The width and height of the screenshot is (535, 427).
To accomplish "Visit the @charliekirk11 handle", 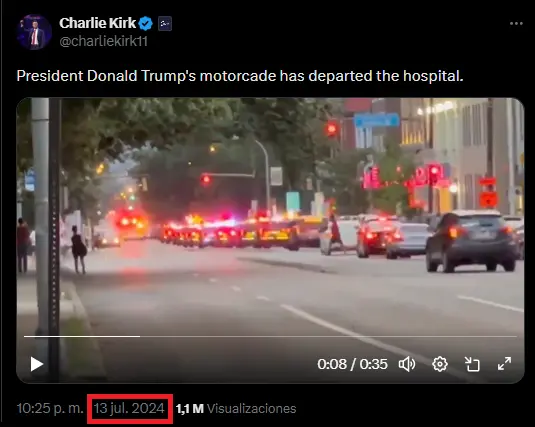I will (x=103, y=41).
